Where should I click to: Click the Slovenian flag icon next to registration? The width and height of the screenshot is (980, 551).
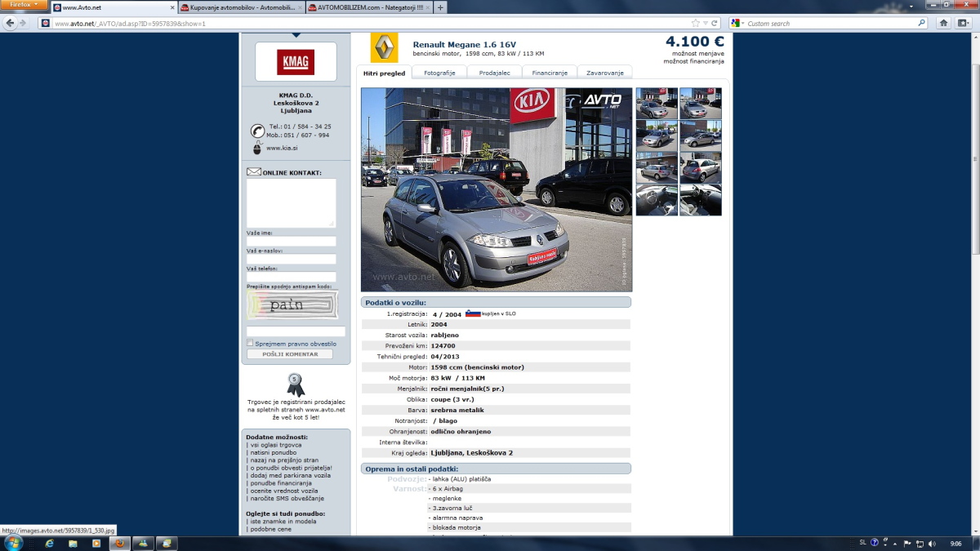(x=473, y=313)
